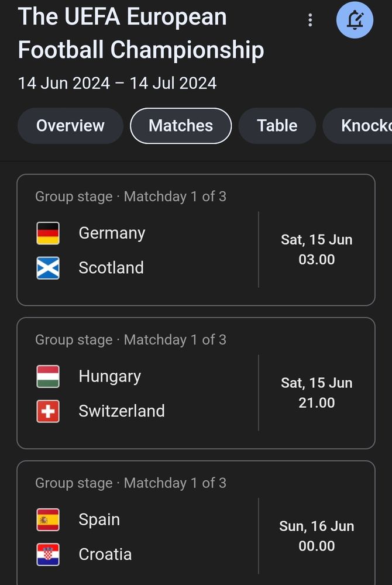Viewport: 392px width, 585px height.
Task: Open the Sun 16 Jun 00.00 match time
Action: click(x=317, y=536)
